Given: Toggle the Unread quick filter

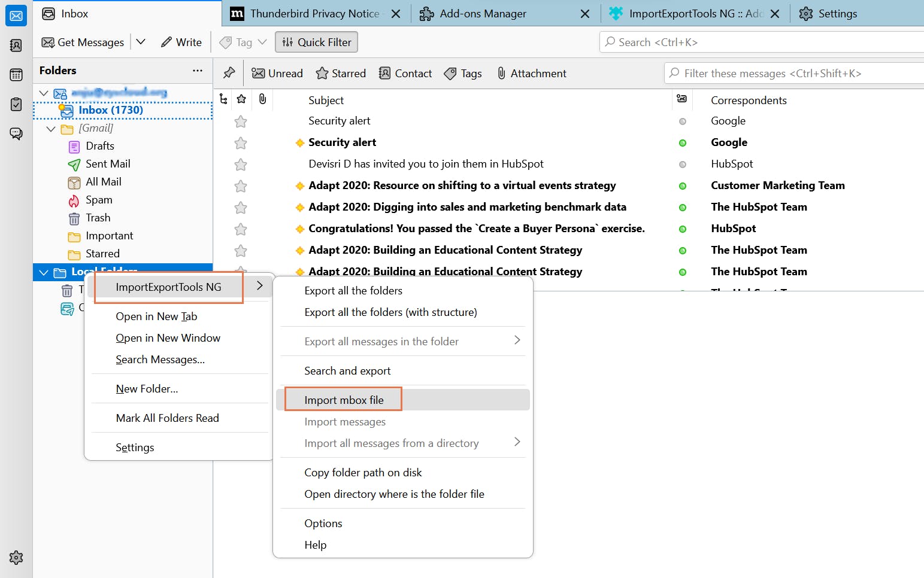Looking at the screenshot, I should click(x=277, y=74).
